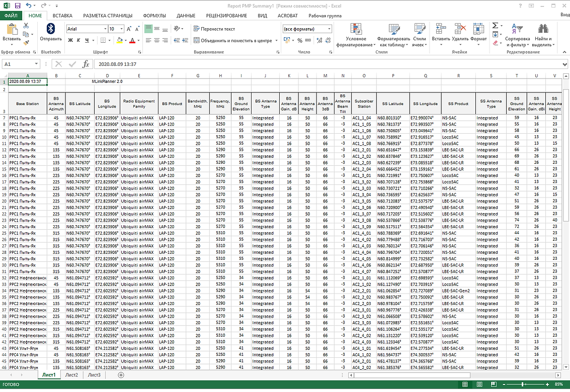Expand the Arial font name dropdown

pyautogui.click(x=106, y=29)
